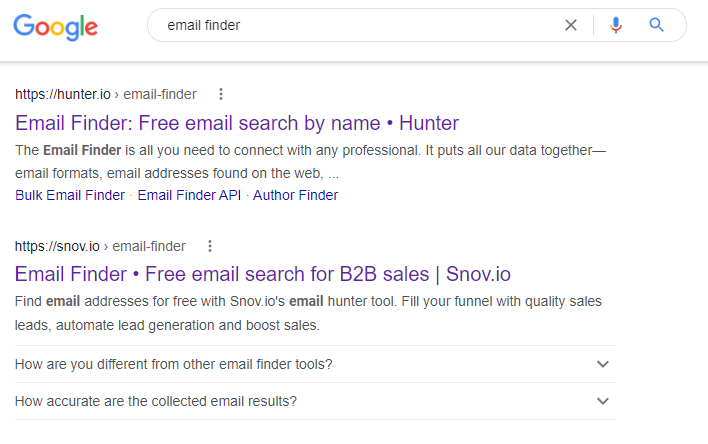Image resolution: width=708 pixels, height=444 pixels.
Task: Clear the search box with the X icon
Action: [571, 25]
